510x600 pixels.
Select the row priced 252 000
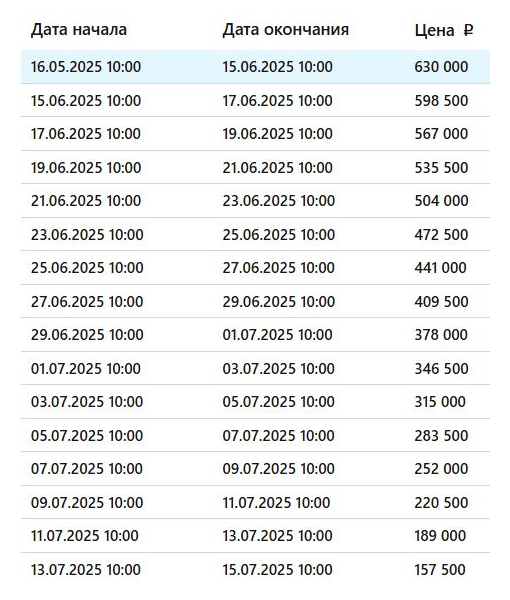tap(255, 468)
